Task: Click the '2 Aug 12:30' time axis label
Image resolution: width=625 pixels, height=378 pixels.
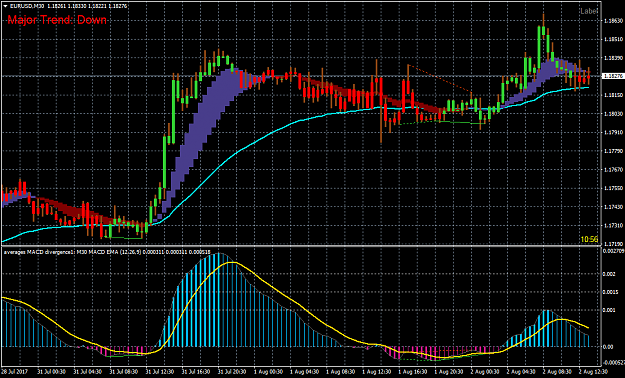Action: pos(593,371)
